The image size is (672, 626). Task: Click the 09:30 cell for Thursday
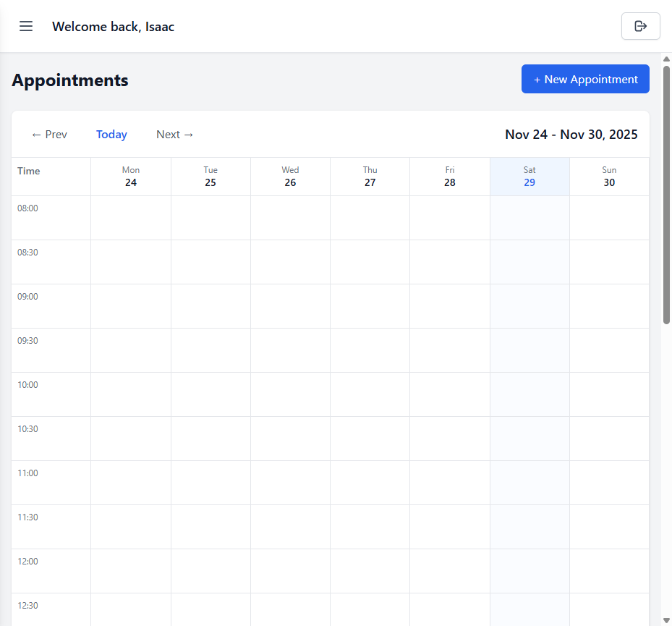pyautogui.click(x=370, y=350)
